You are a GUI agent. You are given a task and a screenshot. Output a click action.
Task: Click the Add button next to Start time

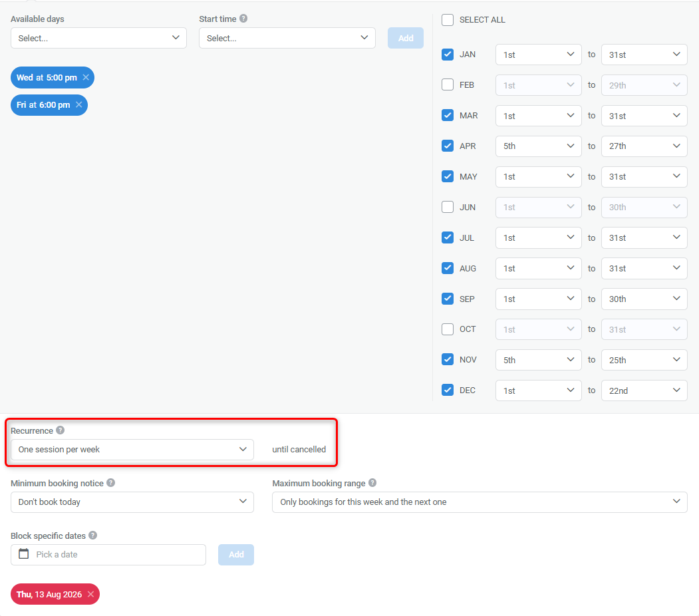coord(405,38)
